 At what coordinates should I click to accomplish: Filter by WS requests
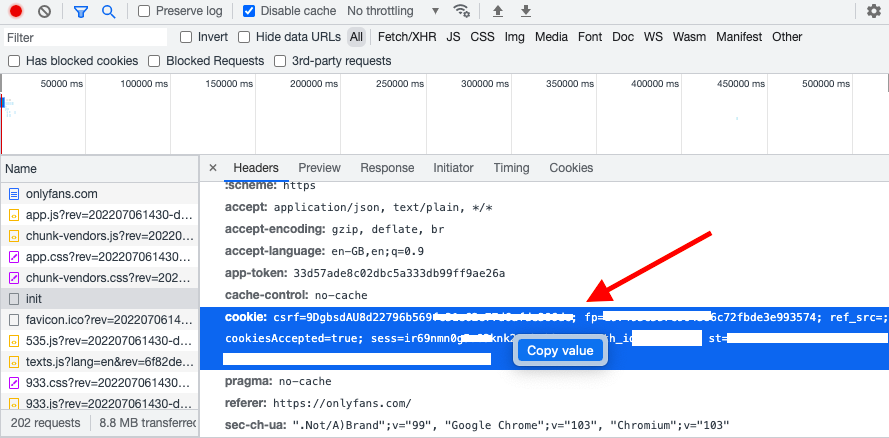click(x=653, y=37)
